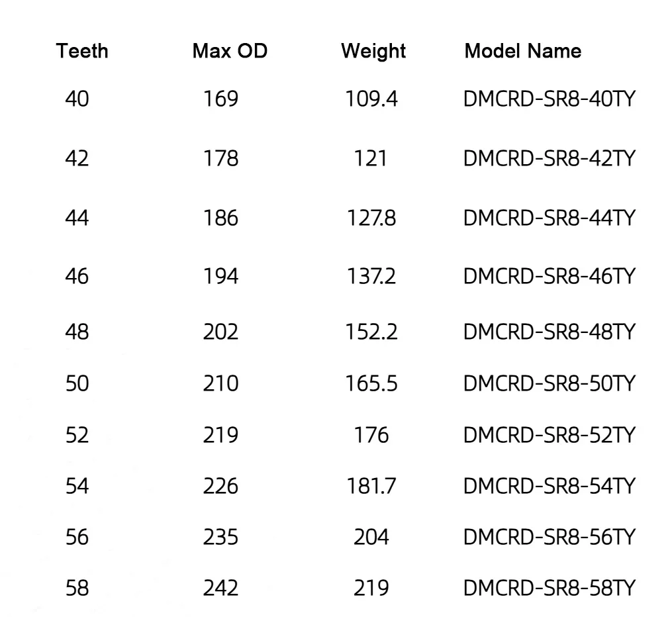Image resolution: width=672 pixels, height=617 pixels.
Task: Select model name DMCRD-SR8-42TY
Action: pyautogui.click(x=549, y=158)
